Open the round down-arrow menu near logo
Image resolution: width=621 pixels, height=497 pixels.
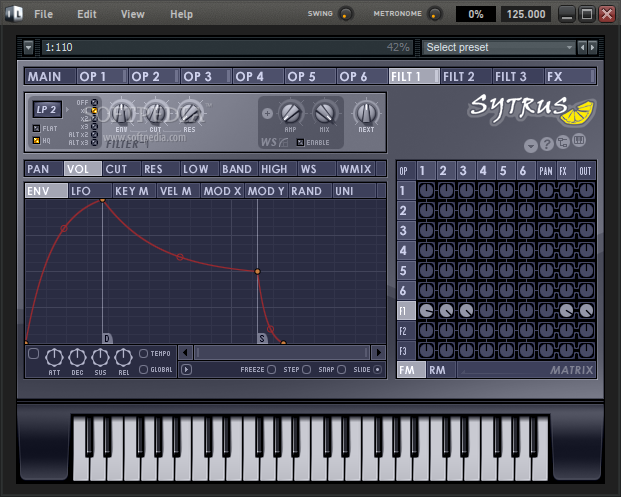531,146
